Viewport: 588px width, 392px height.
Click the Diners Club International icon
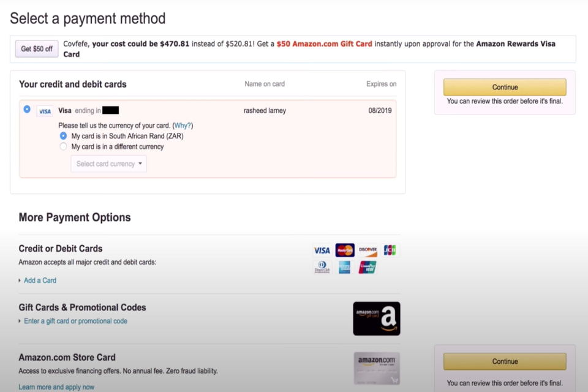[322, 266]
